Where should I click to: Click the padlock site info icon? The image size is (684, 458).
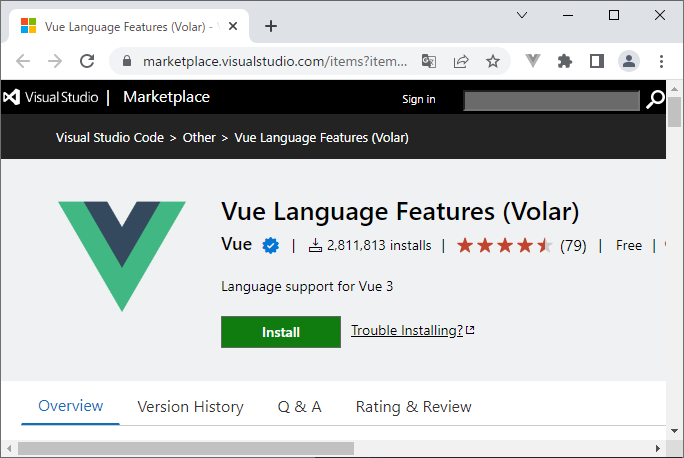tap(127, 61)
